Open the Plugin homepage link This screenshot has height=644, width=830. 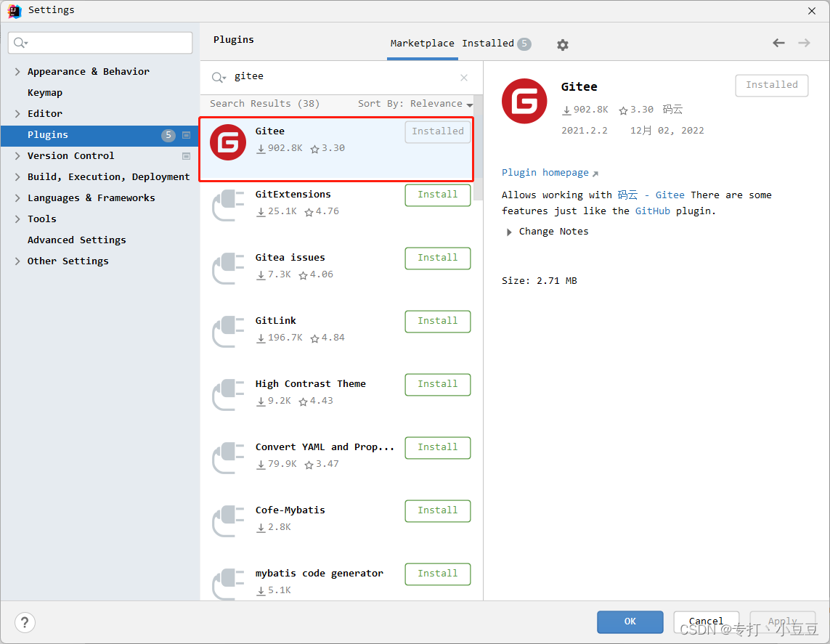[x=550, y=173]
